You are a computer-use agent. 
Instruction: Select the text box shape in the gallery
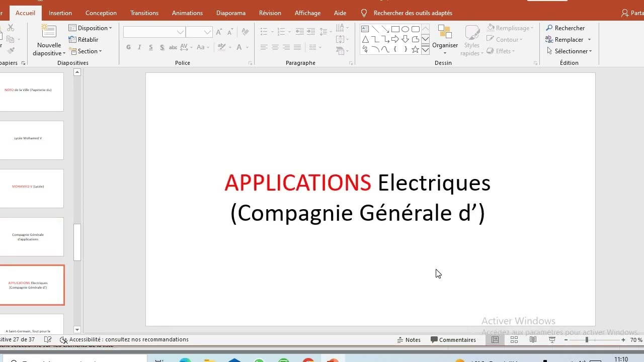pyautogui.click(x=365, y=29)
